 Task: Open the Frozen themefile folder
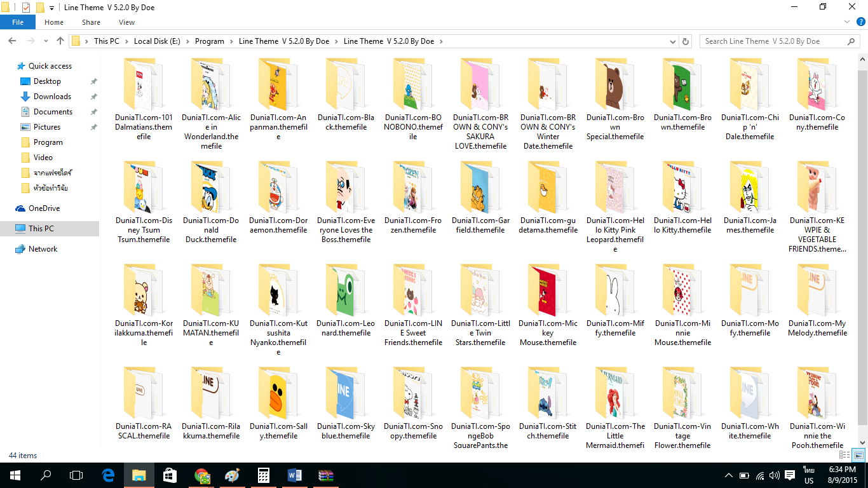click(x=414, y=198)
